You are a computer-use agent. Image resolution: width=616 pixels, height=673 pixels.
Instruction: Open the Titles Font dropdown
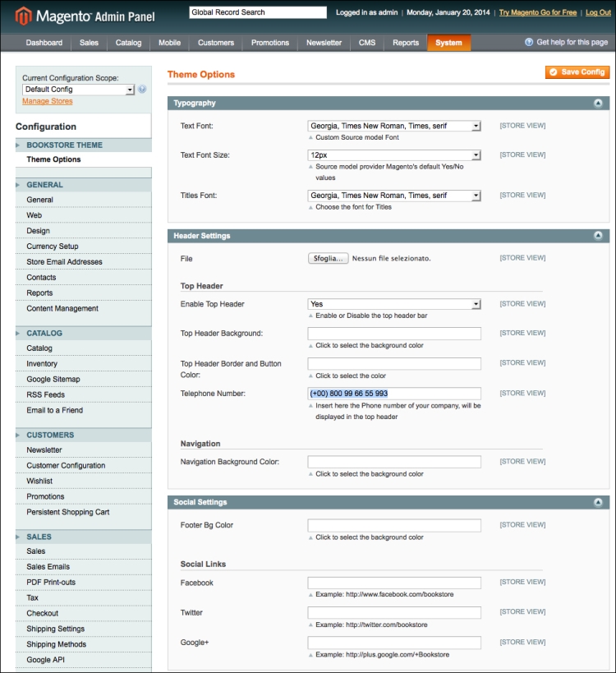click(x=394, y=196)
